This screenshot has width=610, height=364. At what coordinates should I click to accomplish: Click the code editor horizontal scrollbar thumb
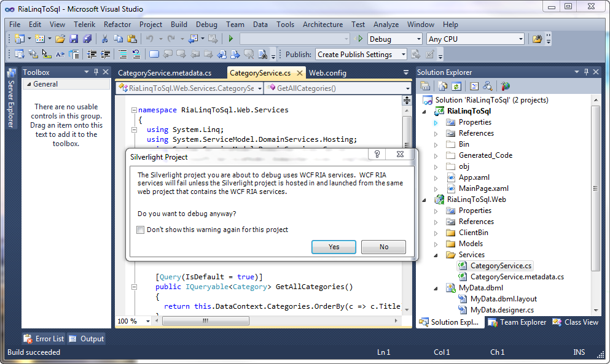coord(206,321)
